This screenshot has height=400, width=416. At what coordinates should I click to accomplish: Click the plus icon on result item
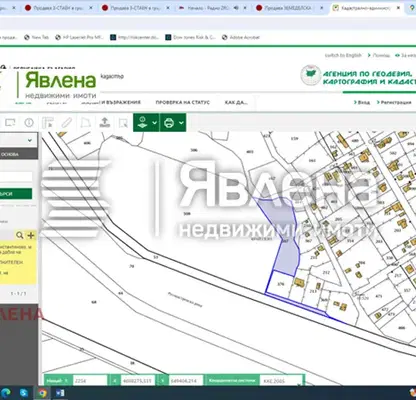pos(31,235)
